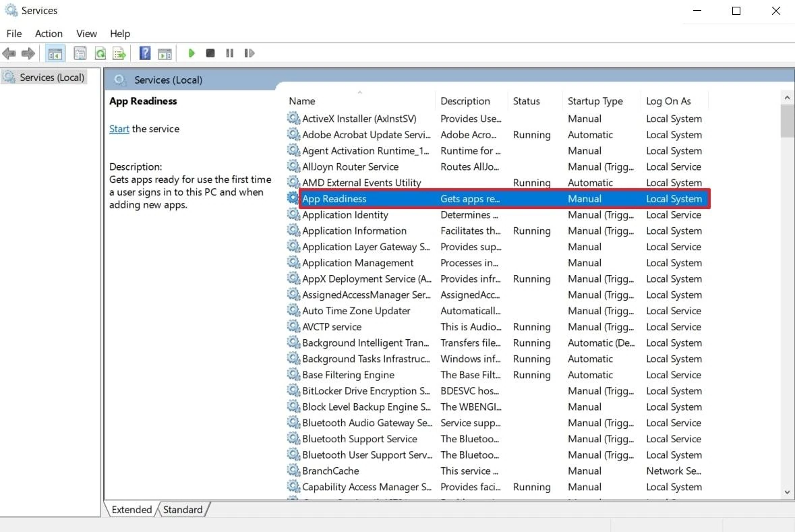Sort by the Status column header
This screenshot has height=532, width=795.
[x=526, y=101]
